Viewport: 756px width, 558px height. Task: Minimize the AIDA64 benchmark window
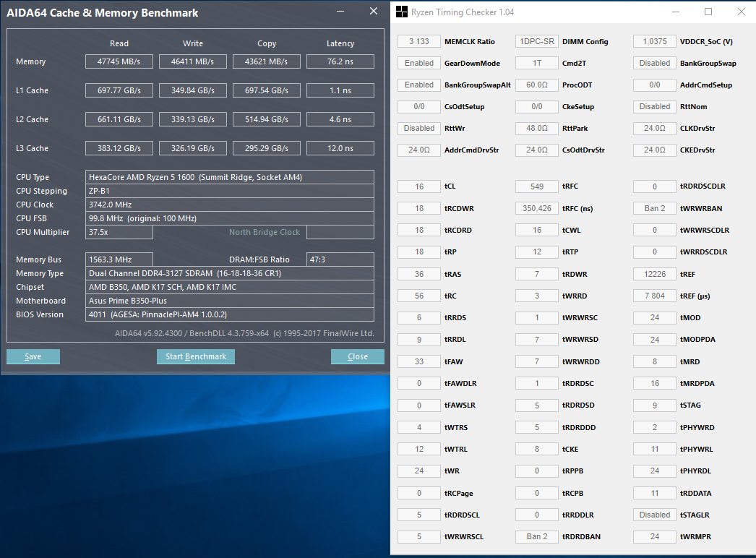pyautogui.click(x=340, y=11)
